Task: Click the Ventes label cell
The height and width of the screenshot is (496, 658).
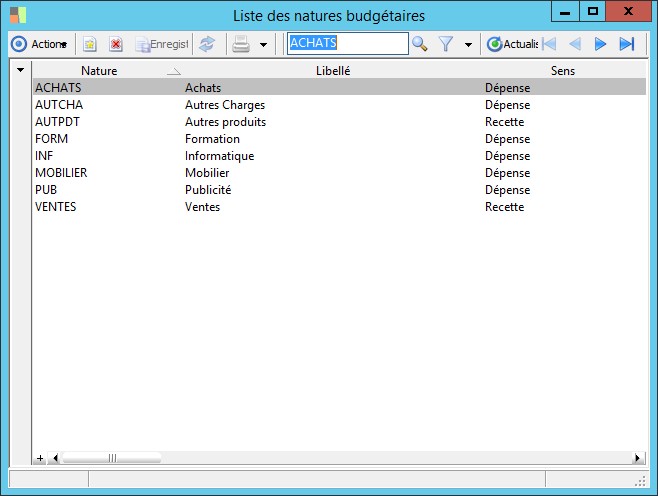Action: (202, 207)
